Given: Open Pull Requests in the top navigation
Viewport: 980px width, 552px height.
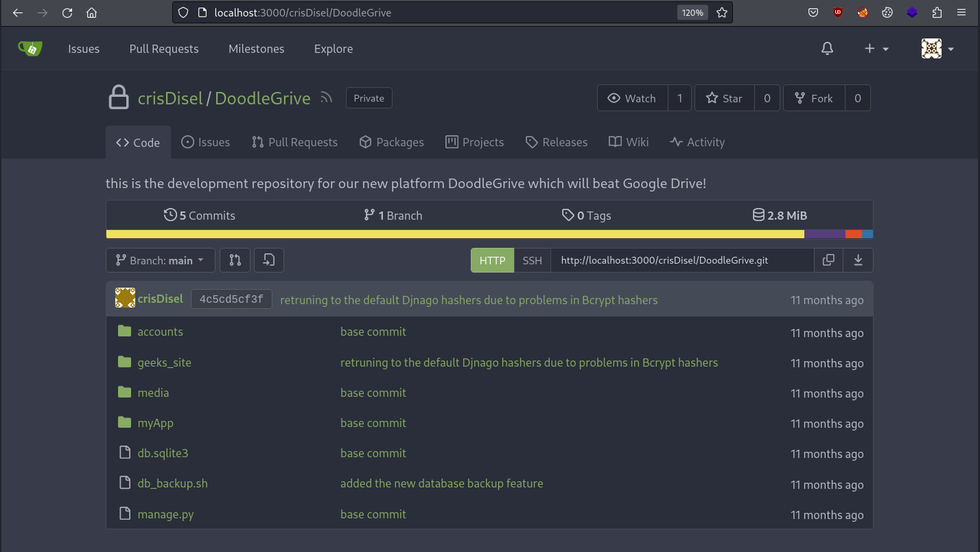Looking at the screenshot, I should (x=164, y=49).
